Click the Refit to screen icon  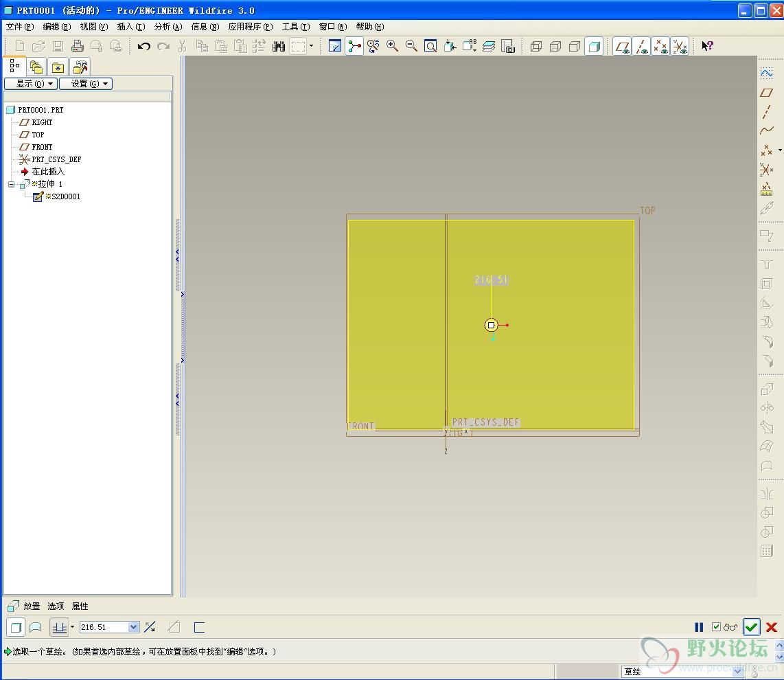tap(430, 47)
